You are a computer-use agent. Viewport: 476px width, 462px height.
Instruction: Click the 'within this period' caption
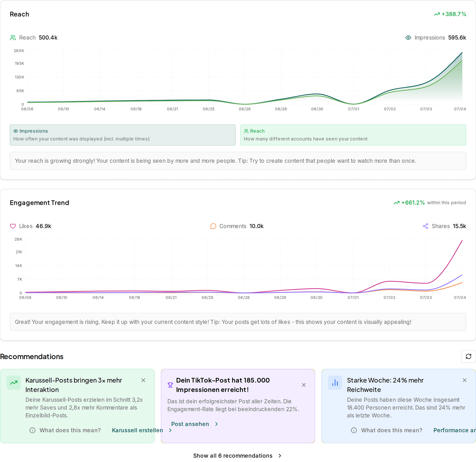tap(446, 203)
